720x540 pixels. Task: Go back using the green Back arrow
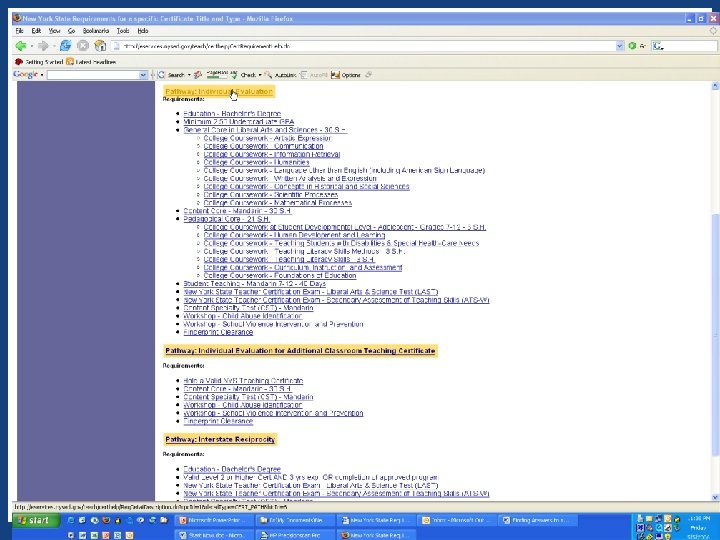tap(20, 46)
